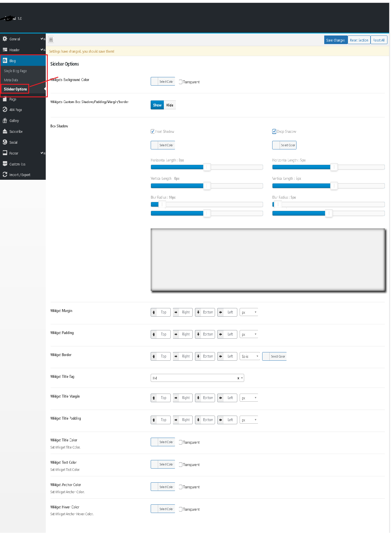
Task: Expand the Footer menu chevron
Action: point(43,153)
